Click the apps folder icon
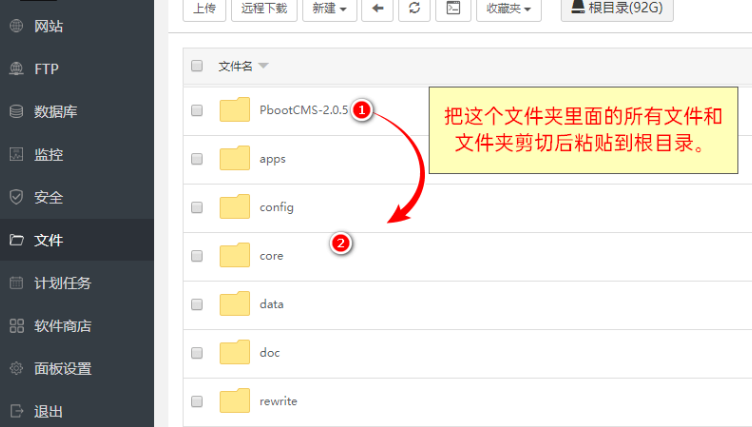The height and width of the screenshot is (427, 752). (235, 158)
